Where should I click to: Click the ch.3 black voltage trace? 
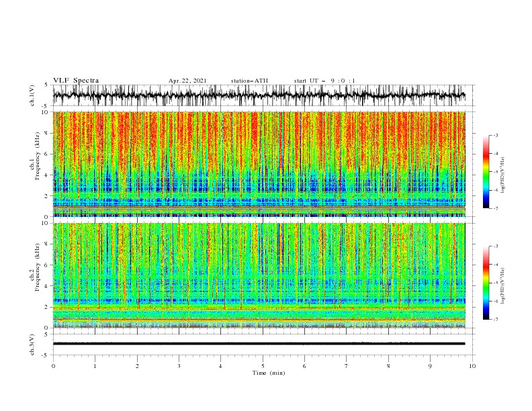[259, 344]
